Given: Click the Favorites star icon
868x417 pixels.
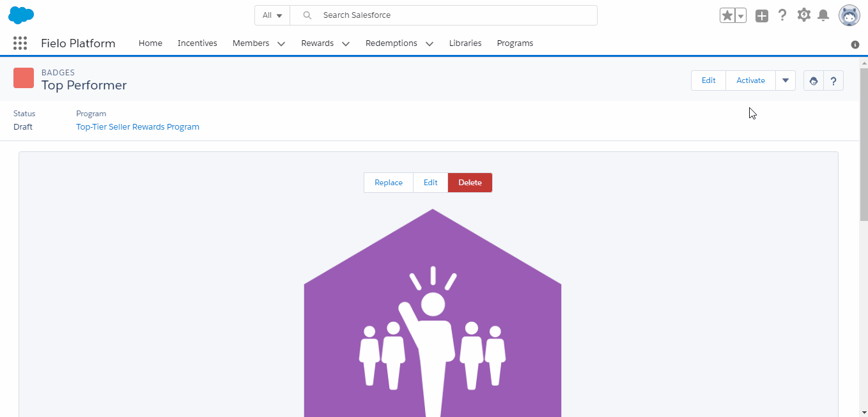Looking at the screenshot, I should click(x=727, y=15).
